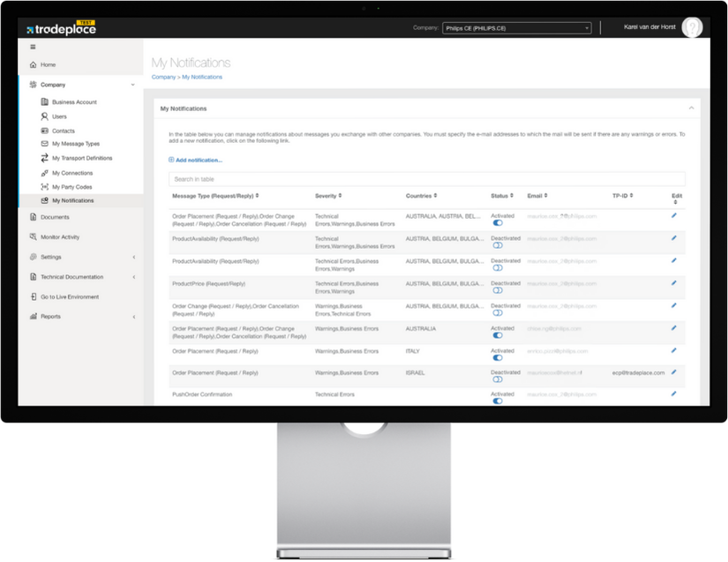Click the tradeplace logo
This screenshot has width=728, height=562.
point(62,29)
